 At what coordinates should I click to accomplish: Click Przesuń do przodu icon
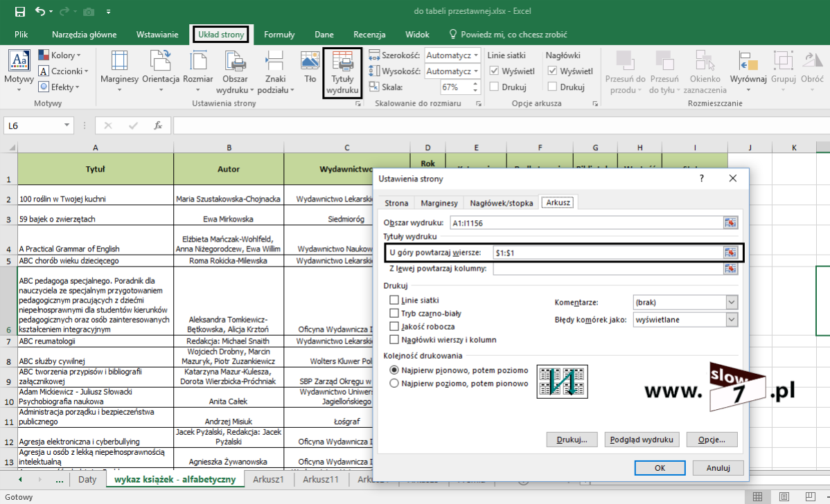(x=625, y=73)
